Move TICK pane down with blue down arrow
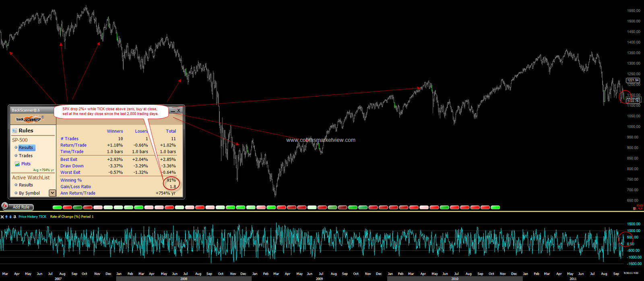The image size is (644, 281). pyautogui.click(x=10, y=217)
